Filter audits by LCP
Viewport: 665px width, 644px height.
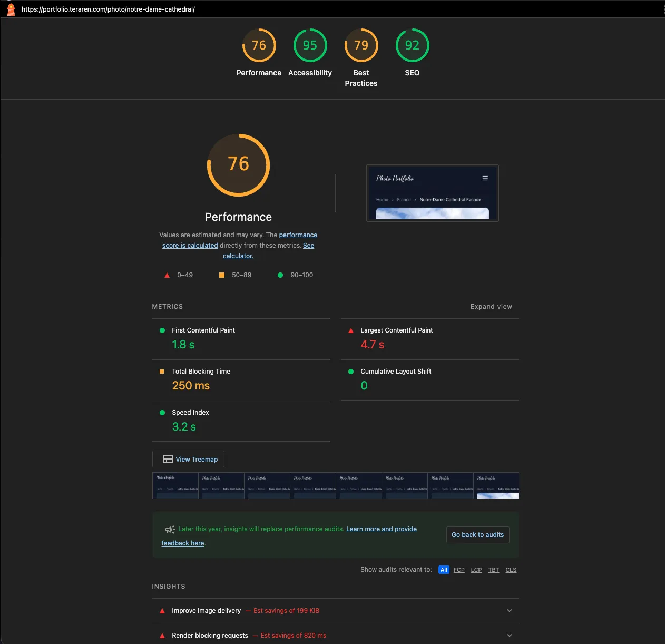(x=476, y=570)
